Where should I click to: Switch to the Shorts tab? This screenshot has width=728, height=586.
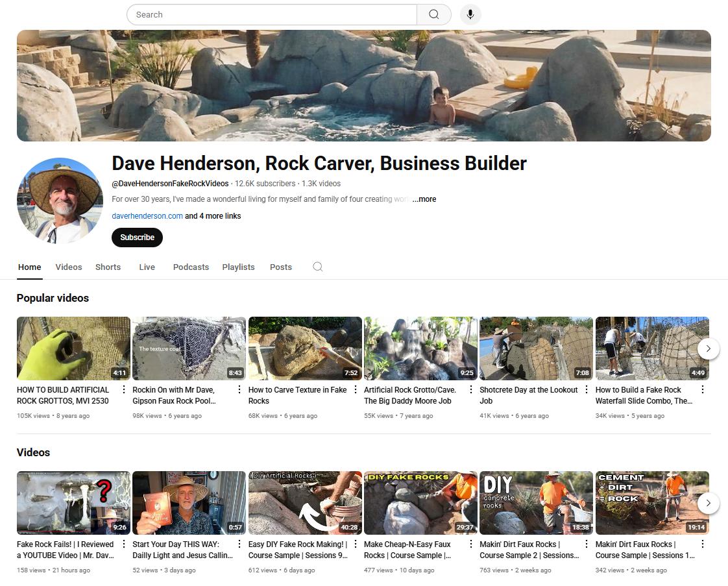(x=108, y=267)
